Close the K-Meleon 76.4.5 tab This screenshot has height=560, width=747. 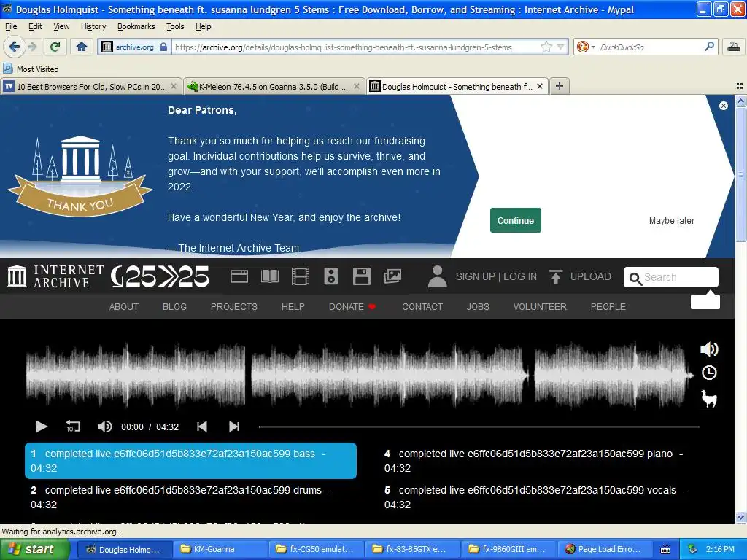pyautogui.click(x=356, y=86)
